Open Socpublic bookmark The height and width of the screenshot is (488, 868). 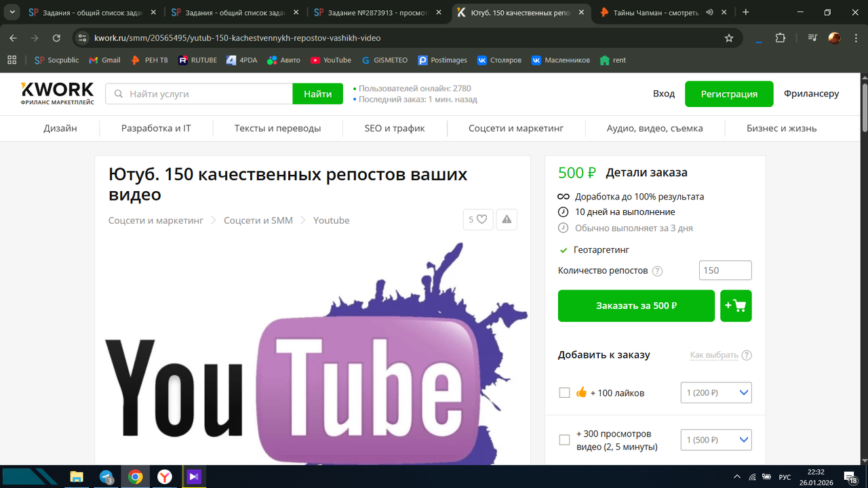(57, 60)
